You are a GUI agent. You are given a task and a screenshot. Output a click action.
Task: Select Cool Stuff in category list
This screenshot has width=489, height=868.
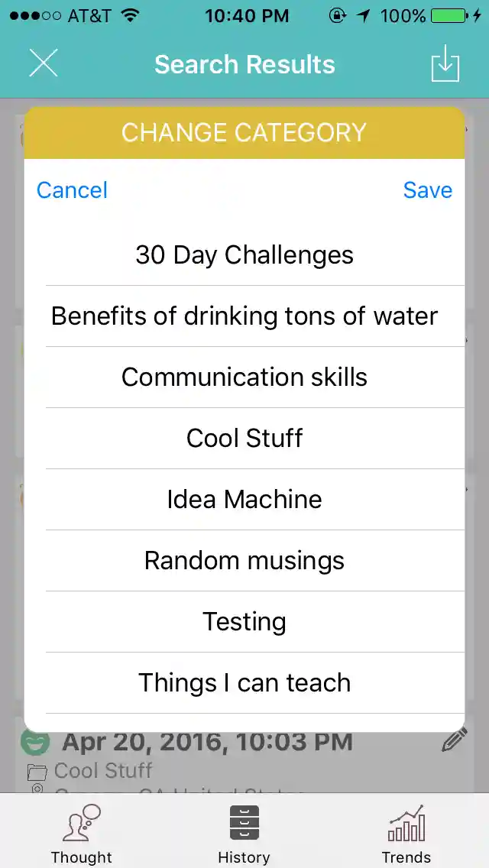pyautogui.click(x=244, y=439)
